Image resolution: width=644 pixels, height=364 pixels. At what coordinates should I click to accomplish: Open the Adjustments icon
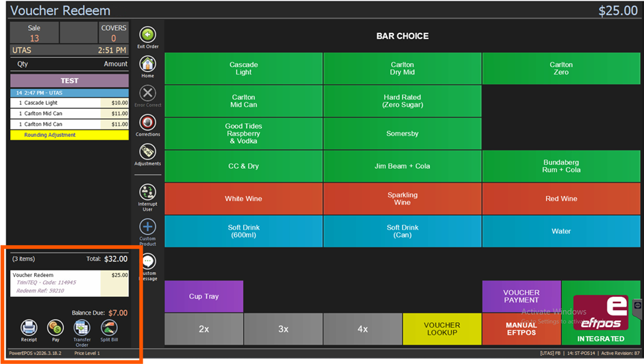(147, 153)
